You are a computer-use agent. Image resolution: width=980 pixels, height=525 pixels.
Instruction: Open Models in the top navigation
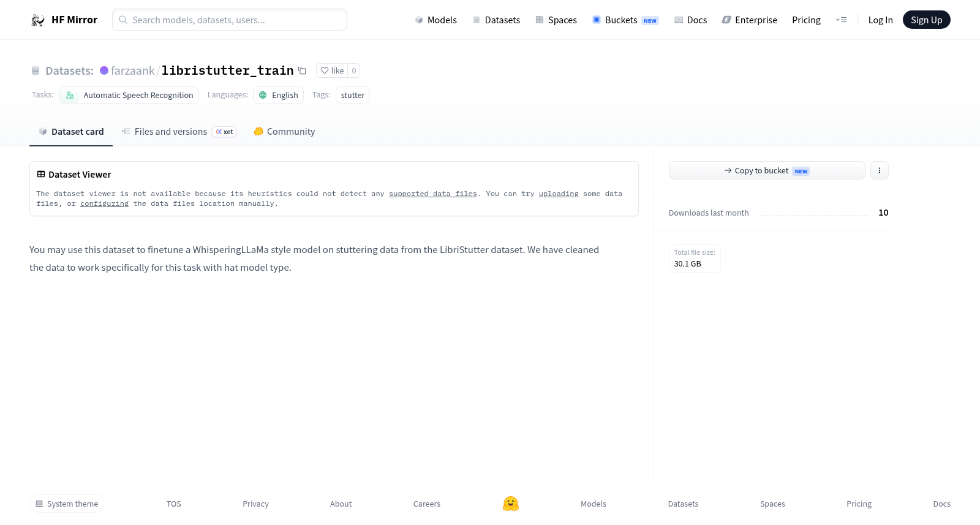click(x=435, y=20)
